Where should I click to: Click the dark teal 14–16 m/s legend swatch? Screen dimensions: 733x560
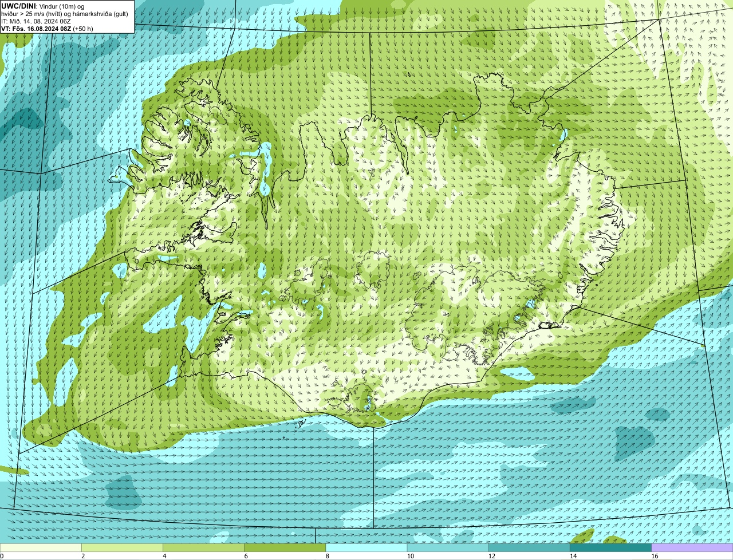tap(610, 547)
